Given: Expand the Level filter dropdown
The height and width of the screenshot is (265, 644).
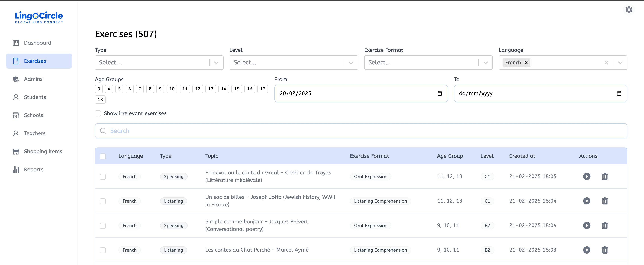Looking at the screenshot, I should click(351, 63).
